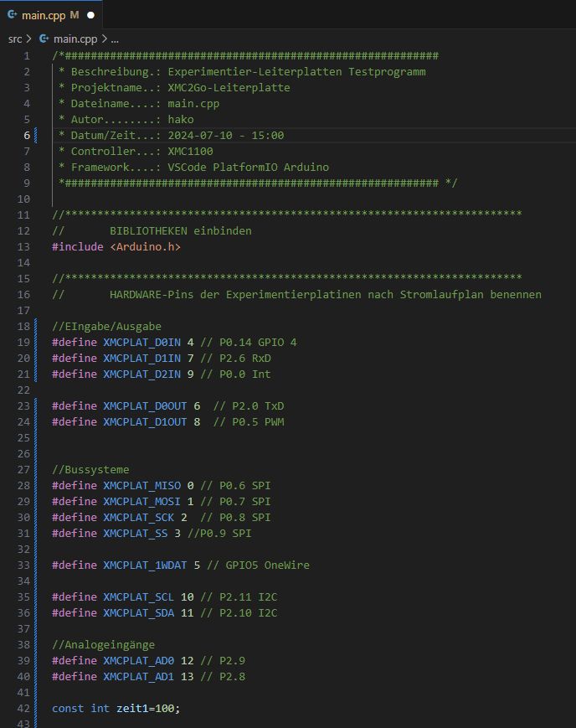Click line number 42 in the gutter
Image resolution: width=576 pixels, height=728 pixels.
coord(23,709)
